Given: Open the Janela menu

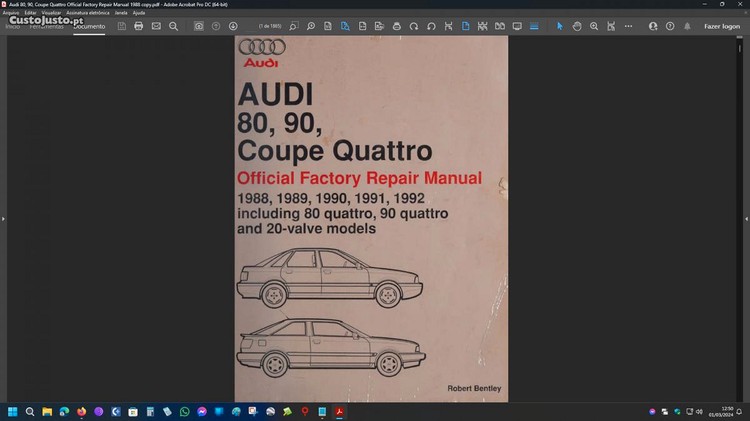Looking at the screenshot, I should [x=121, y=12].
